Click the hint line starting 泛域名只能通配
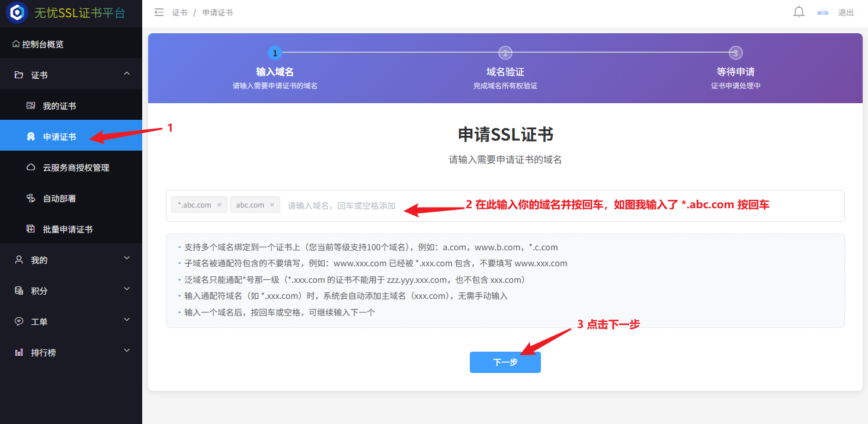The width and height of the screenshot is (868, 424). click(x=355, y=280)
